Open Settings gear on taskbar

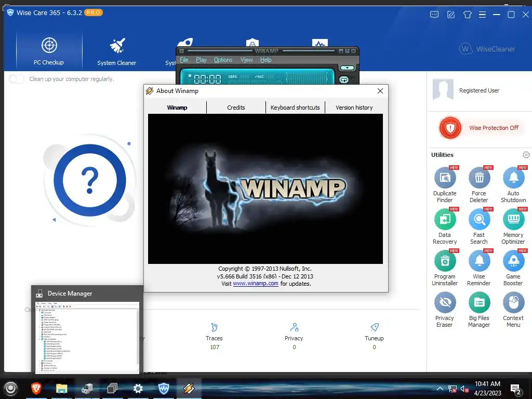tap(138, 388)
